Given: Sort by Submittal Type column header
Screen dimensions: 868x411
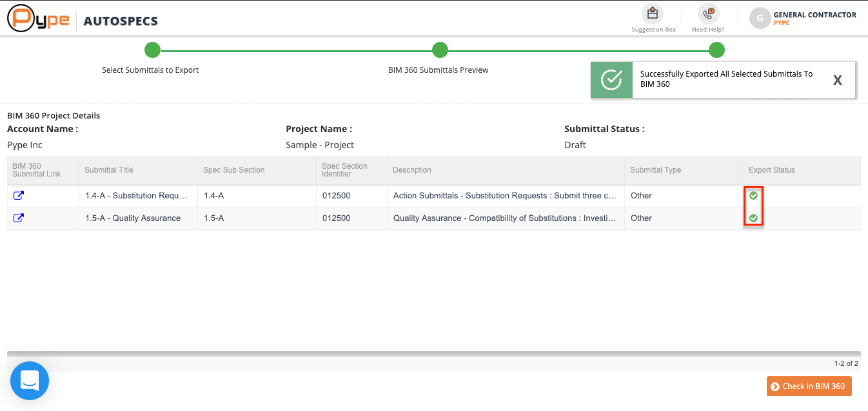Looking at the screenshot, I should (655, 170).
